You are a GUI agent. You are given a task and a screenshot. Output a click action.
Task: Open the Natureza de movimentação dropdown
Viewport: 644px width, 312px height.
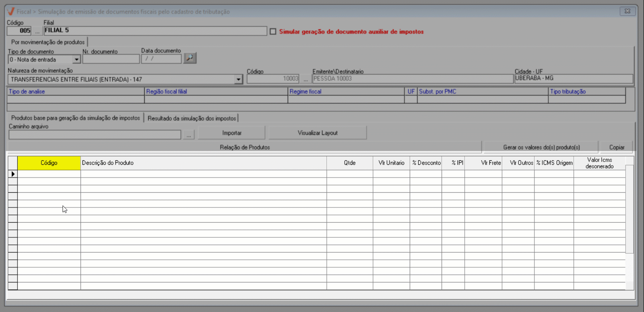[x=238, y=79]
